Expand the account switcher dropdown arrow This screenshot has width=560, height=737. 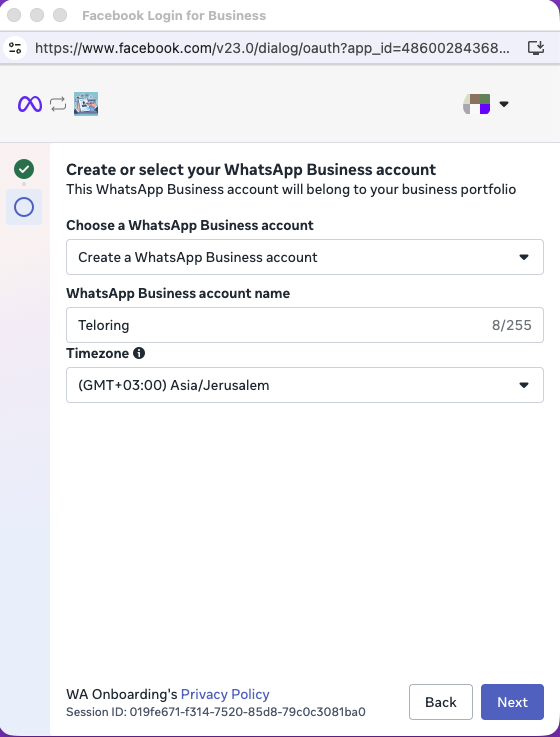[504, 104]
